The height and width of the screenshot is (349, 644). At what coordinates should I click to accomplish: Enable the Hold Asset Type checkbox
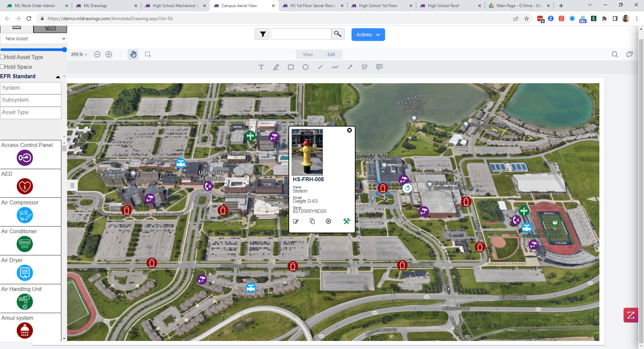2,57
